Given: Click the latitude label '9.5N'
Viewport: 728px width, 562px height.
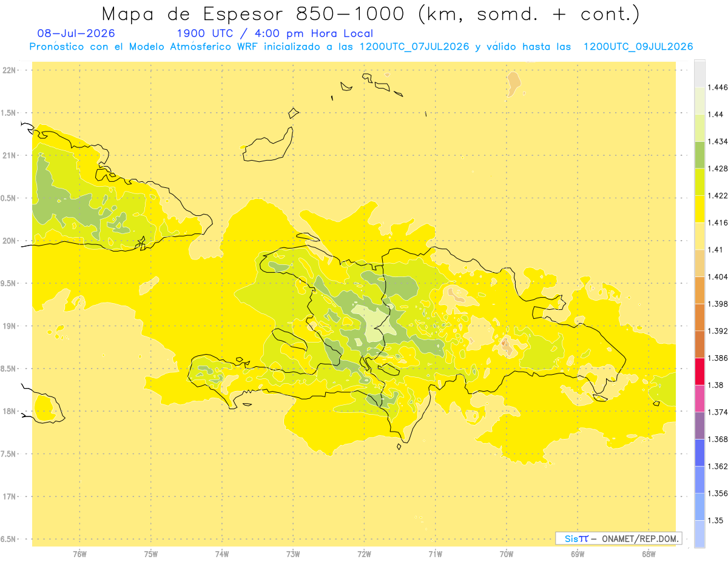Looking at the screenshot, I should pos(8,283).
